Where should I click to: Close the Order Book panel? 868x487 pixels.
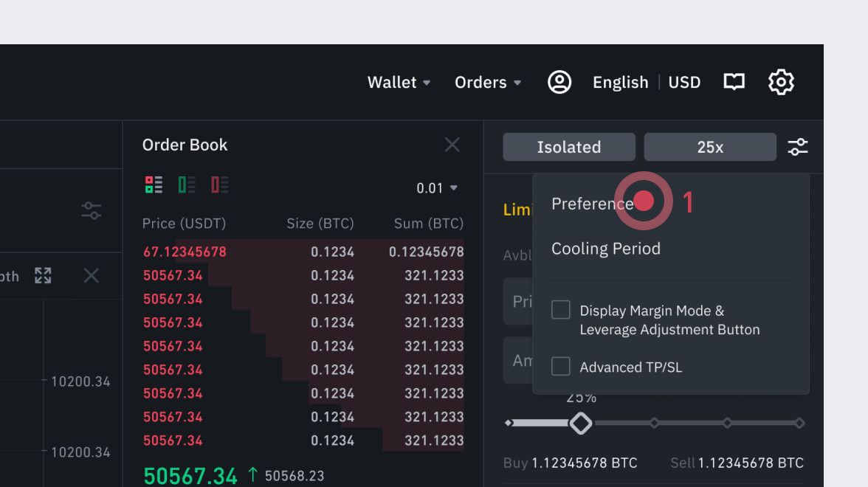pyautogui.click(x=452, y=145)
